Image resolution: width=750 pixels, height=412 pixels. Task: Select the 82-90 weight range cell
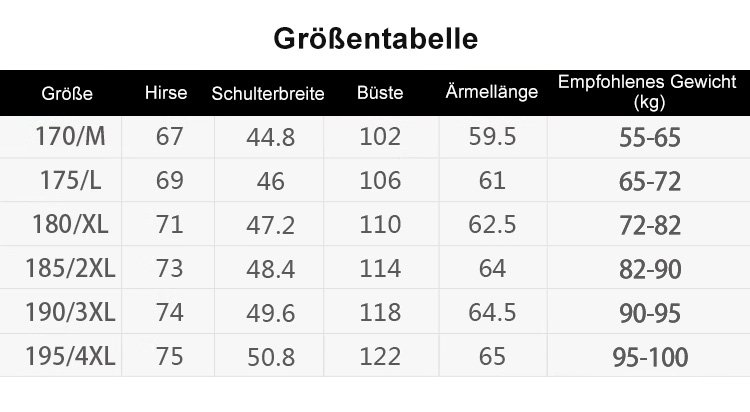point(650,270)
